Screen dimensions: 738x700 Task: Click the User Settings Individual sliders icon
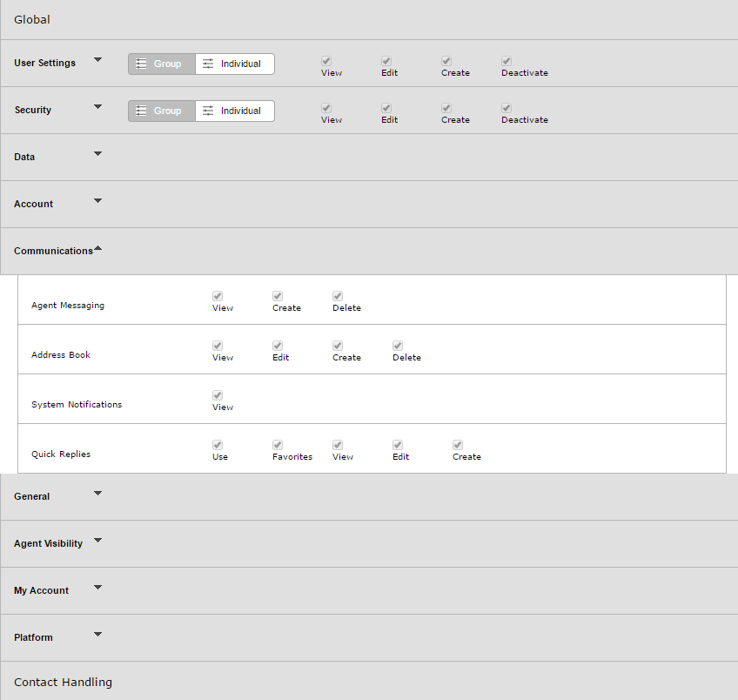tap(208, 64)
